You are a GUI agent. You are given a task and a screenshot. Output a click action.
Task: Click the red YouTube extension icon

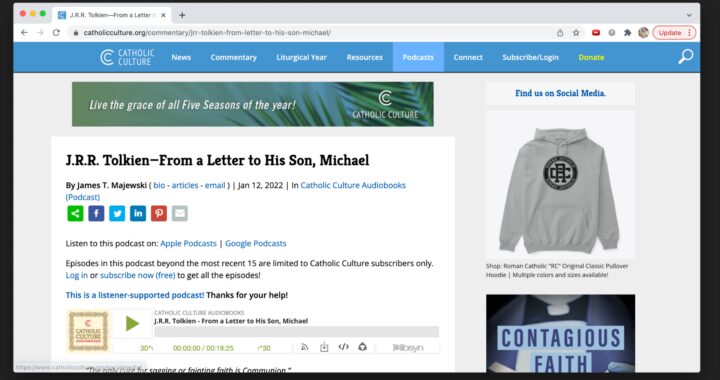596,33
